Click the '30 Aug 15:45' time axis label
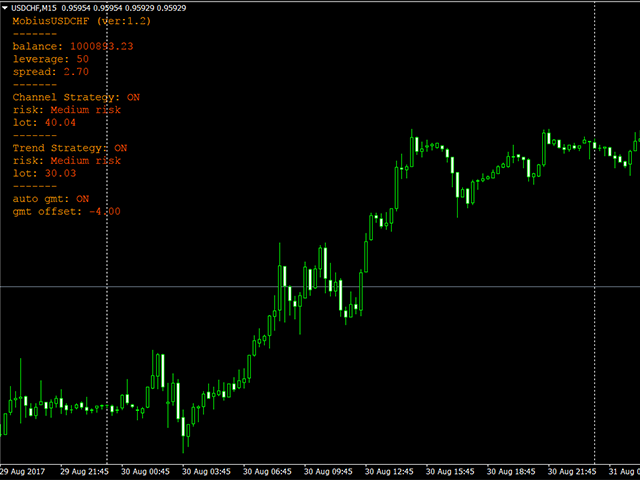This screenshot has height=480, width=640. pos(450,472)
